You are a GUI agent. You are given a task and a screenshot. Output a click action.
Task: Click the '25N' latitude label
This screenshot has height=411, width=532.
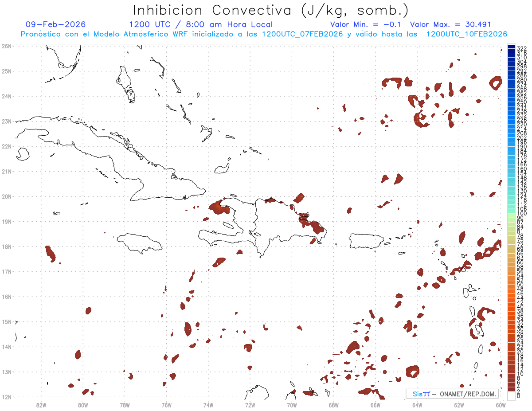click(7, 71)
